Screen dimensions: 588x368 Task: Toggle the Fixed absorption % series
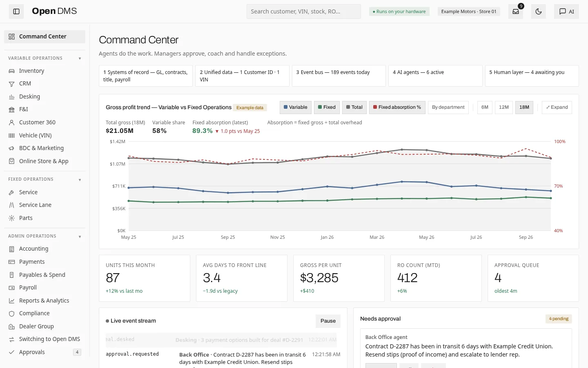[397, 108]
